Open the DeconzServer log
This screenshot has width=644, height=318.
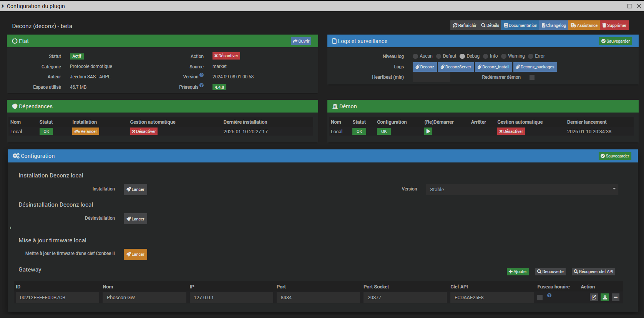pos(456,67)
